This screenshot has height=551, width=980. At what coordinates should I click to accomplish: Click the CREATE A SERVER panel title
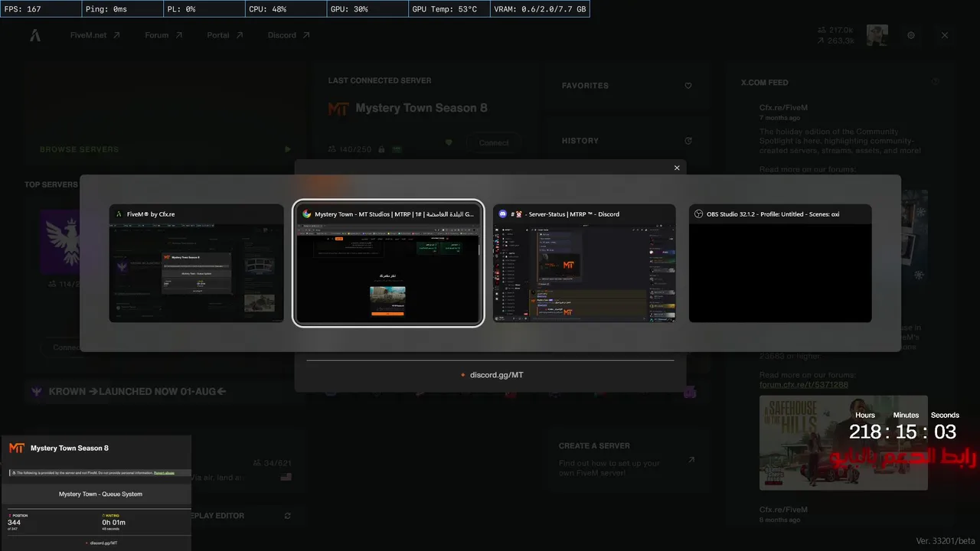(x=594, y=445)
